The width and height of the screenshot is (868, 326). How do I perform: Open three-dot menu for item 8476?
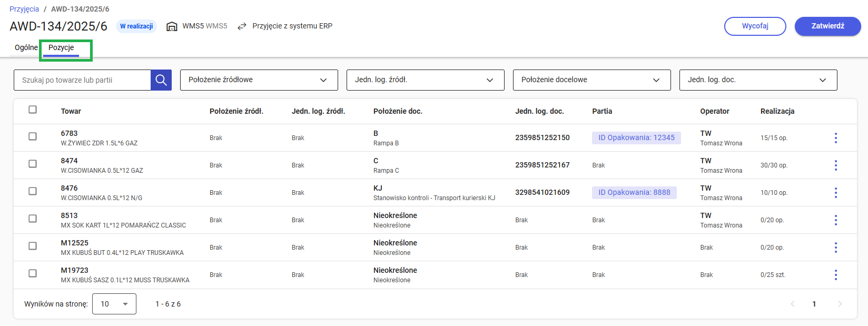pos(835,193)
